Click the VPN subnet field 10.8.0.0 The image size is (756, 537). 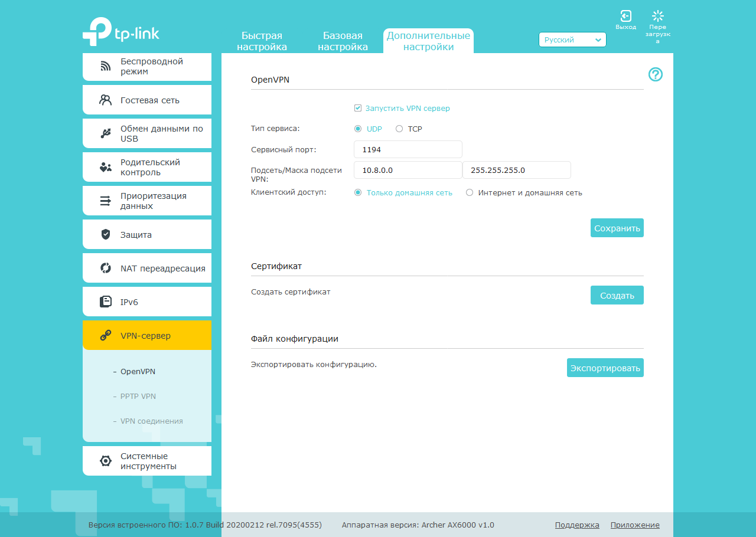408,170
